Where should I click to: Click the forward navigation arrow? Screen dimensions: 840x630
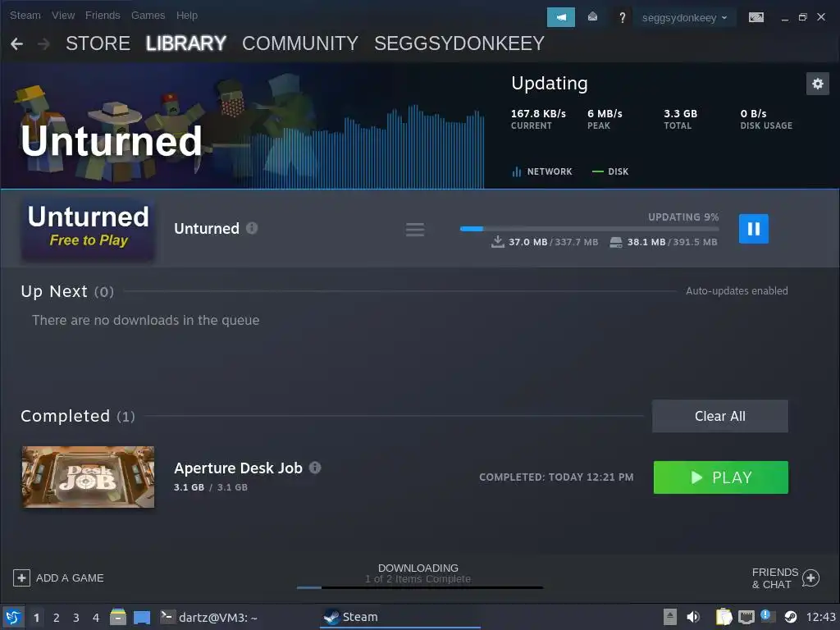pos(43,44)
